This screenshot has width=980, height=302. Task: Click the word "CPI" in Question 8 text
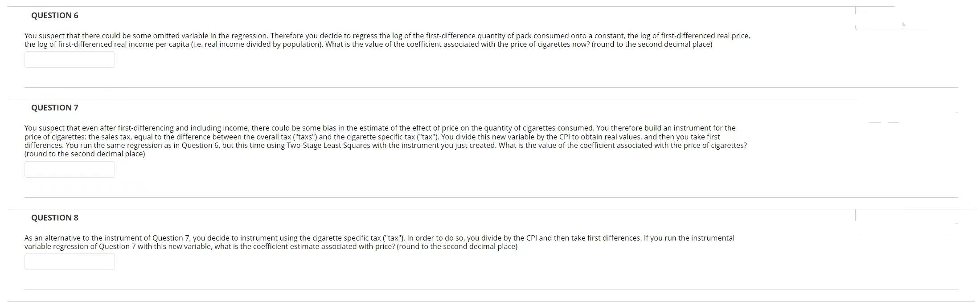click(x=533, y=237)
